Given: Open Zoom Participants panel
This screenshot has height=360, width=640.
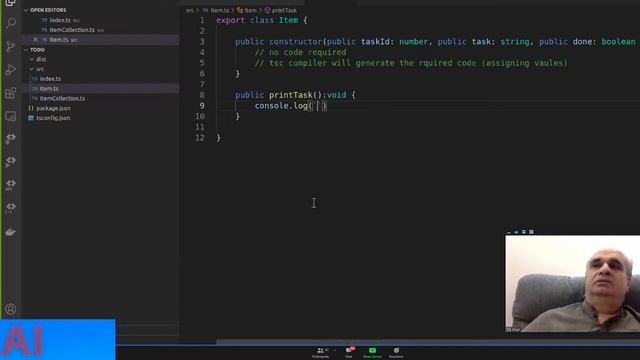Looking at the screenshot, I should pyautogui.click(x=320, y=353).
